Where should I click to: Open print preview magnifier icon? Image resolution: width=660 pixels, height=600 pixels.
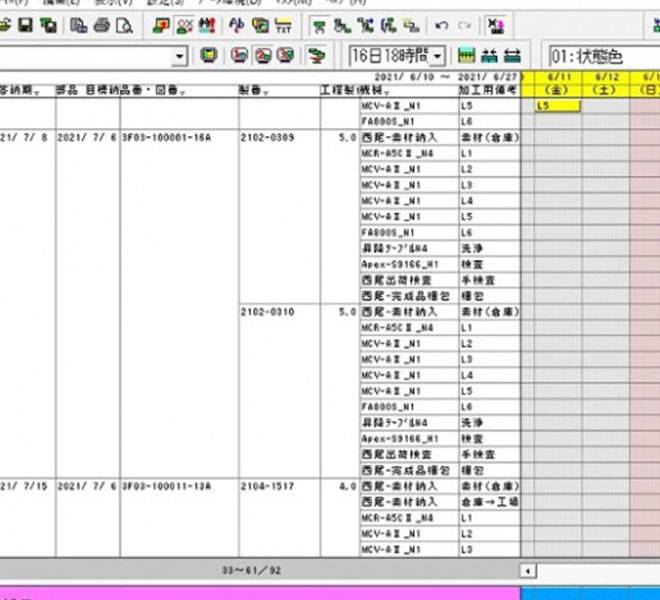pyautogui.click(x=124, y=23)
